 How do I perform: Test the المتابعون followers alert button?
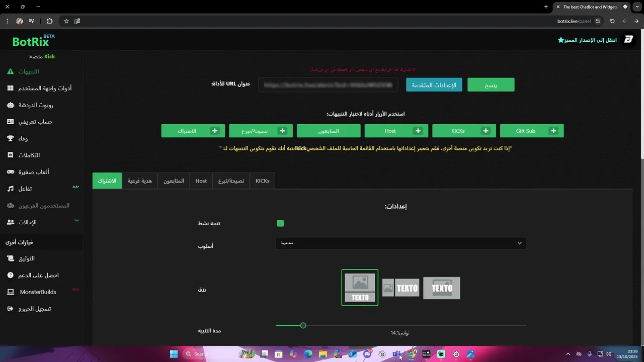coord(329,131)
